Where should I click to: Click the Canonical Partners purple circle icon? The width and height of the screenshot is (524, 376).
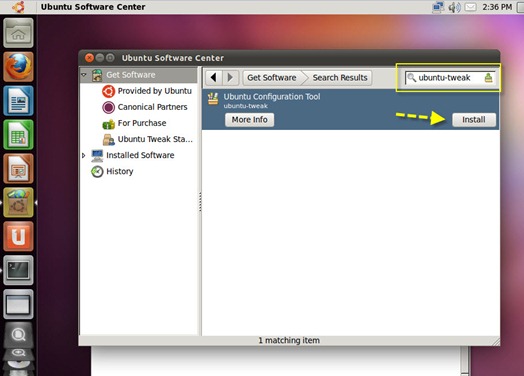pyautogui.click(x=108, y=107)
